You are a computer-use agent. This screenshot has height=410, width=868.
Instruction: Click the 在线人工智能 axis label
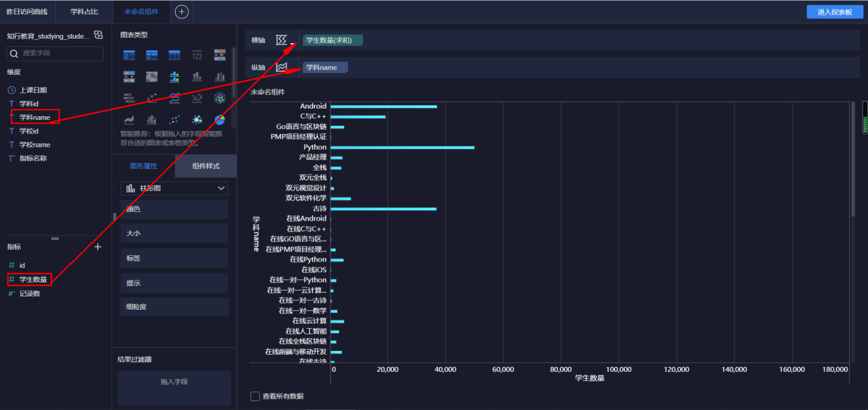(x=306, y=331)
